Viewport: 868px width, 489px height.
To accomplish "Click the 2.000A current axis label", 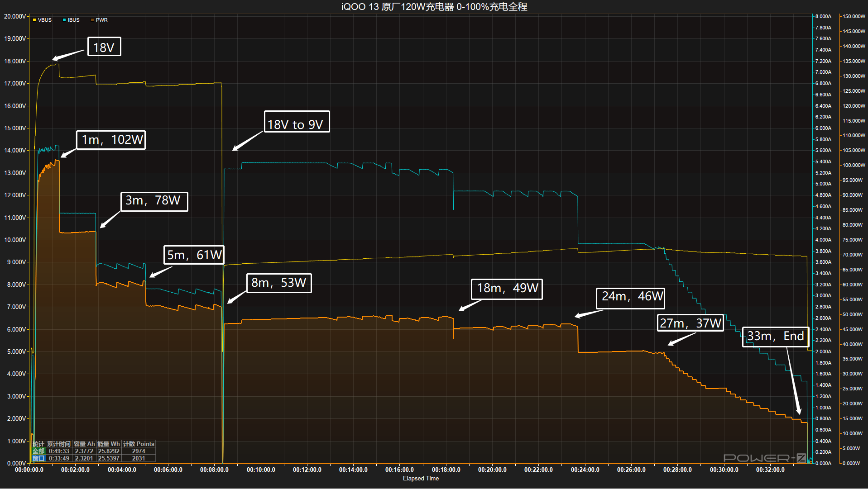I will pos(823,351).
